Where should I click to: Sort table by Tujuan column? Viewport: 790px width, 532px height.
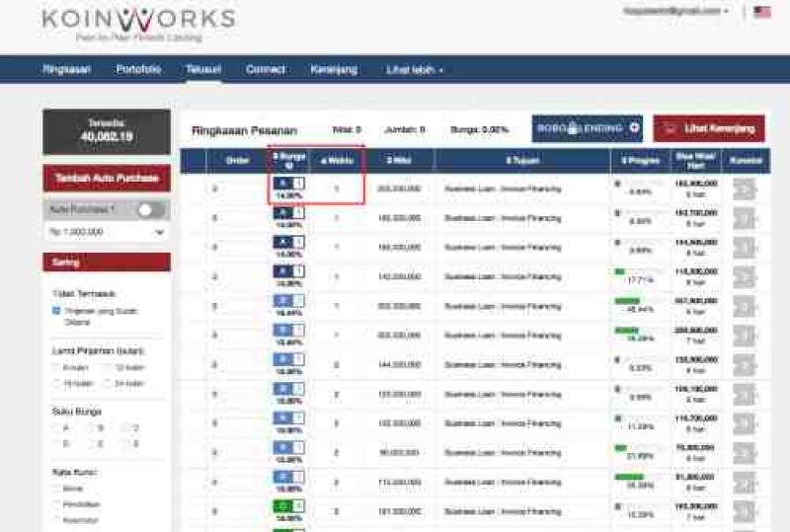(522, 161)
